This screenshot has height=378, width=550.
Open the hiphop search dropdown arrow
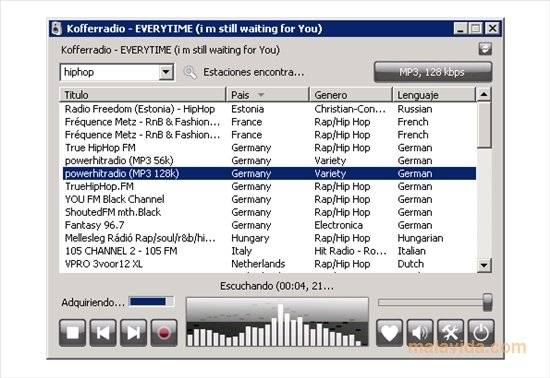click(x=166, y=72)
